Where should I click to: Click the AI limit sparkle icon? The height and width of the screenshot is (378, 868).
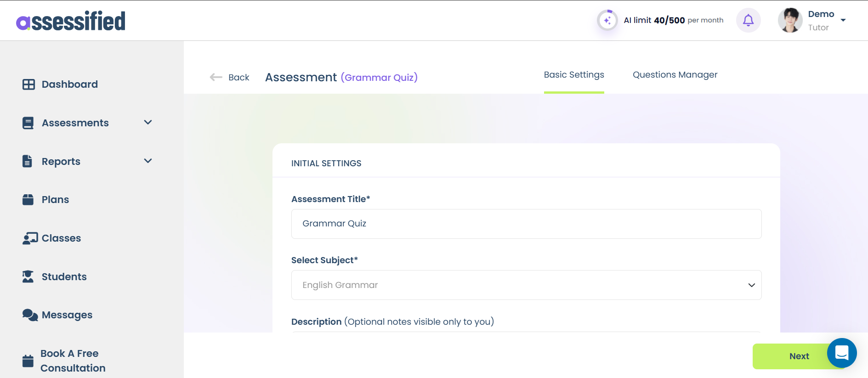(x=607, y=21)
